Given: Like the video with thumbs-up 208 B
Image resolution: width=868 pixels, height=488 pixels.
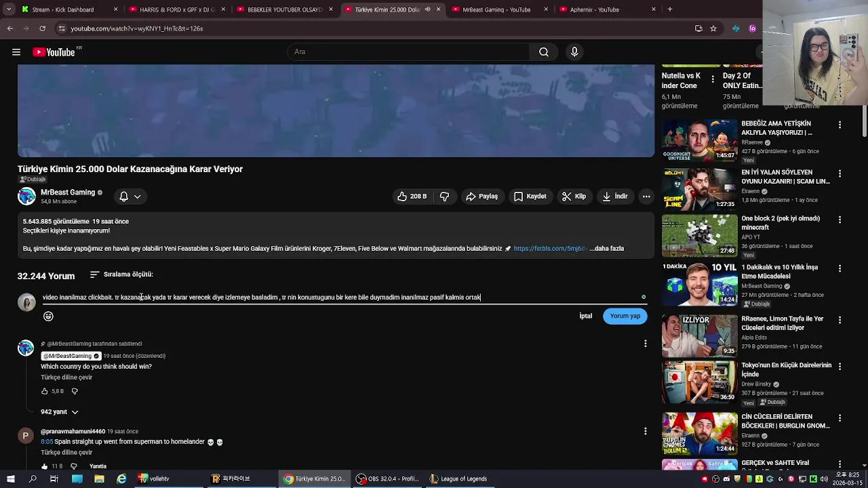Looking at the screenshot, I should tap(412, 197).
